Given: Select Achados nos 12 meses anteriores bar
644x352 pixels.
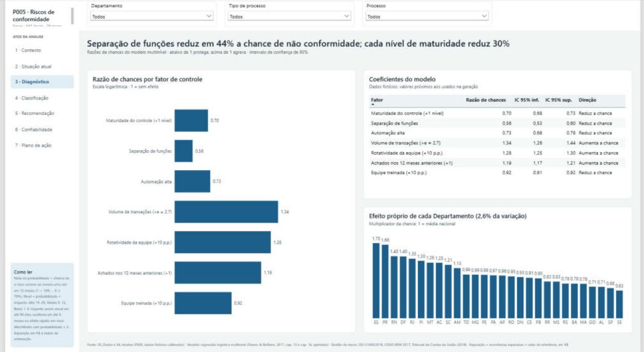Looking at the screenshot, I should coord(217,273).
